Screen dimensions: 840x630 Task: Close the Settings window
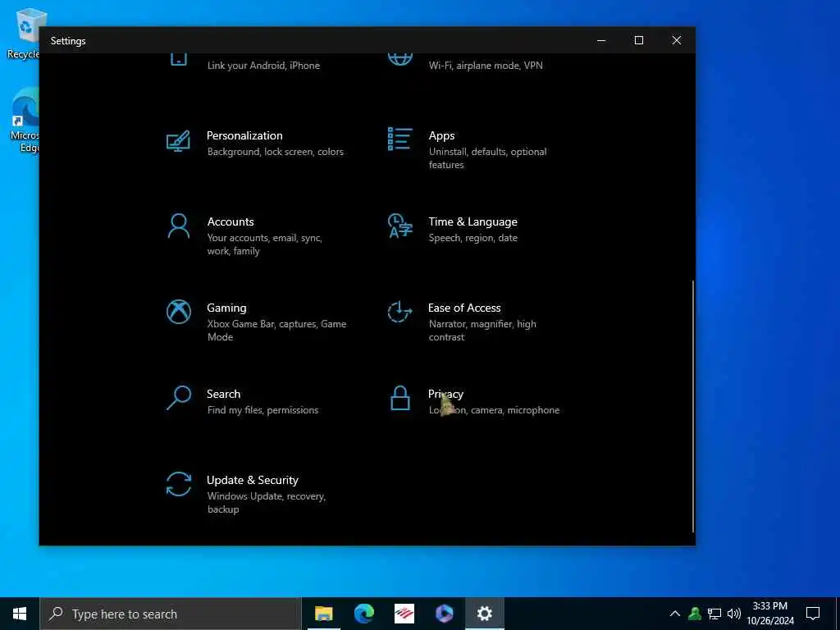pyautogui.click(x=677, y=41)
